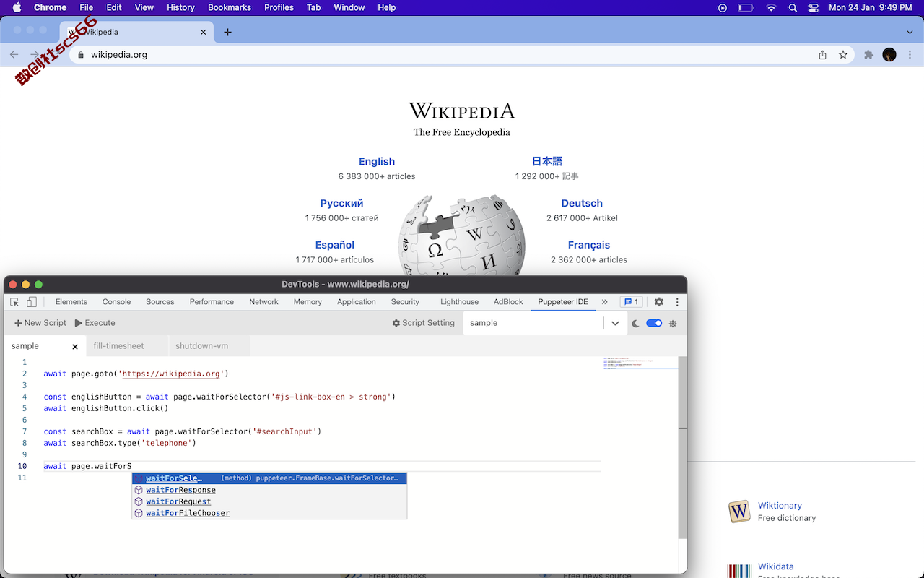
Task: Open the Español Wikipedia link
Action: (x=335, y=246)
